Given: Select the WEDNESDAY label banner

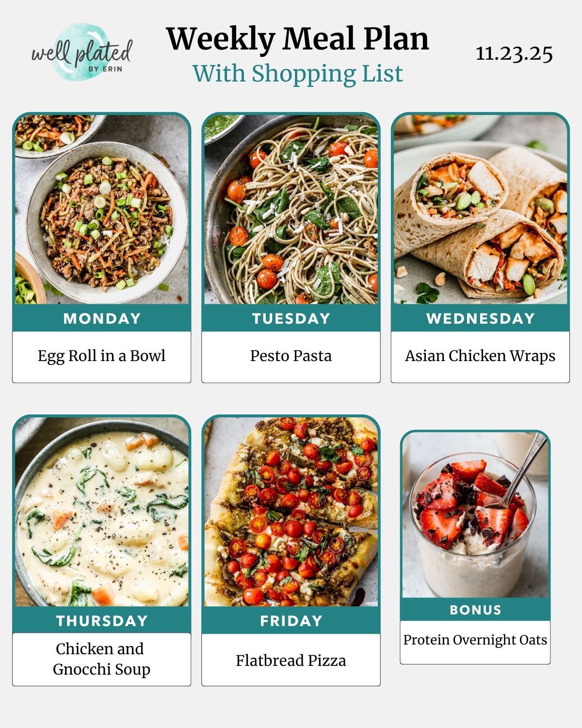Looking at the screenshot, I should pos(480,318).
